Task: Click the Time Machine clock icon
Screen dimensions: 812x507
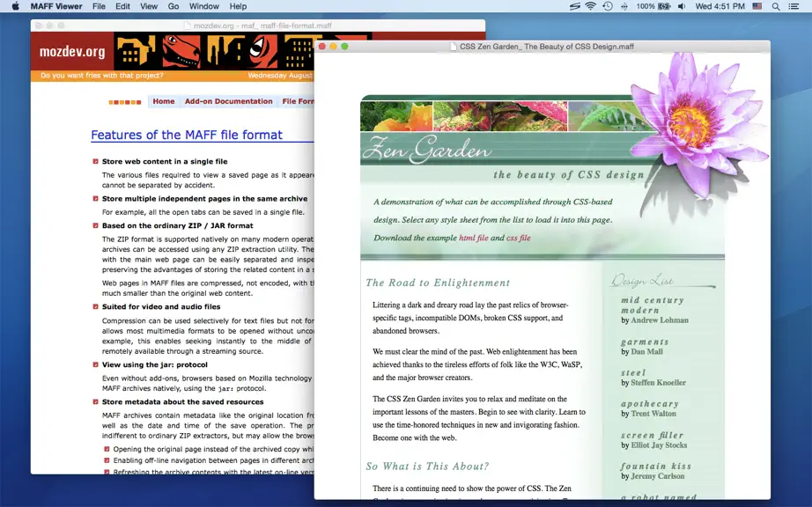Action: coord(608,6)
